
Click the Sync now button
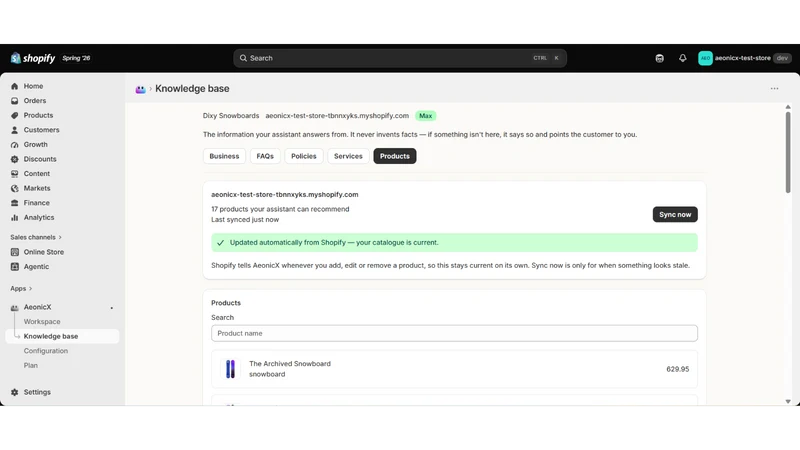[674, 215]
